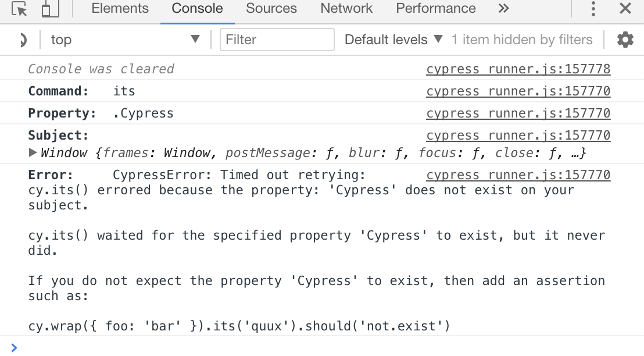Screen dimensions: 644x356
Task: Focus the Filter input field
Action: [x=277, y=40]
